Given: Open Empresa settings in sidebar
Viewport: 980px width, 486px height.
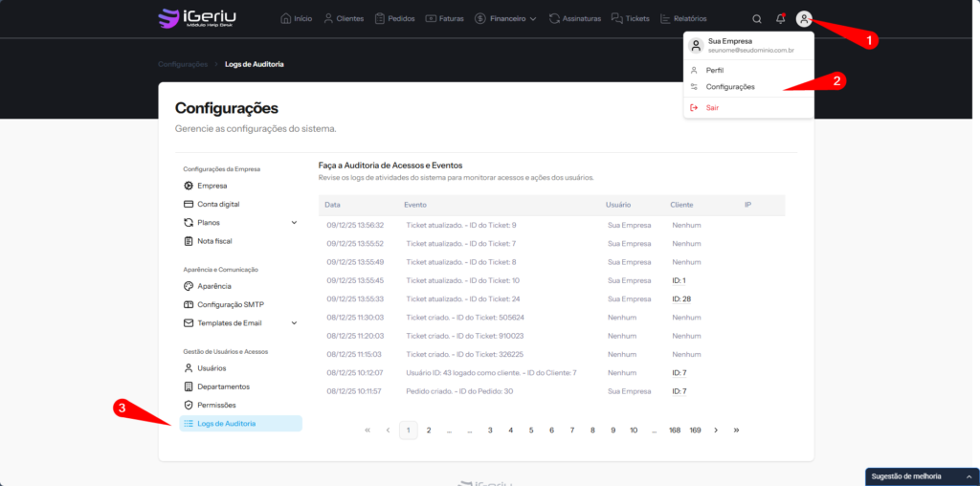Looking at the screenshot, I should [x=212, y=186].
